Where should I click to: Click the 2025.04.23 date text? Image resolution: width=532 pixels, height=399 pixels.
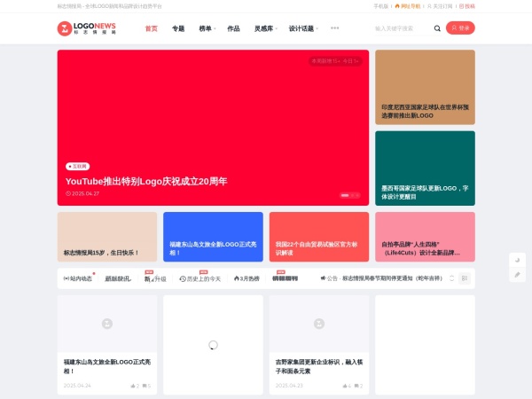pos(289,386)
